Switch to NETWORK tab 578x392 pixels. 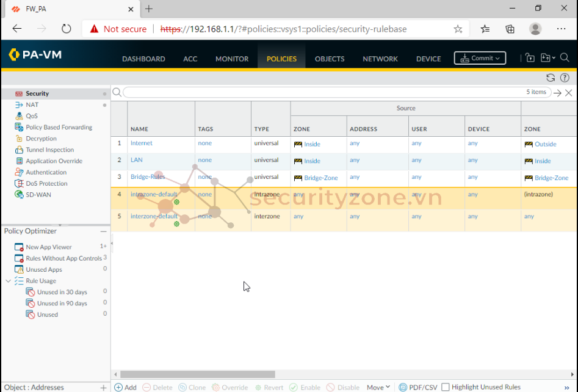coord(380,59)
